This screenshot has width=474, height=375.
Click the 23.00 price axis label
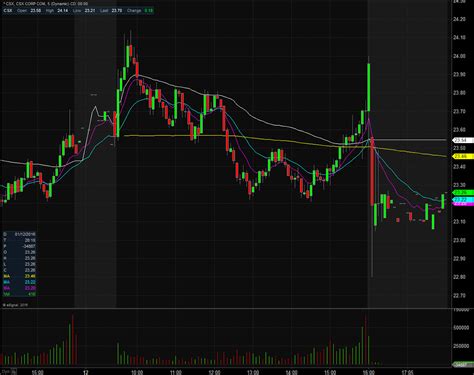pyautogui.click(x=459, y=240)
